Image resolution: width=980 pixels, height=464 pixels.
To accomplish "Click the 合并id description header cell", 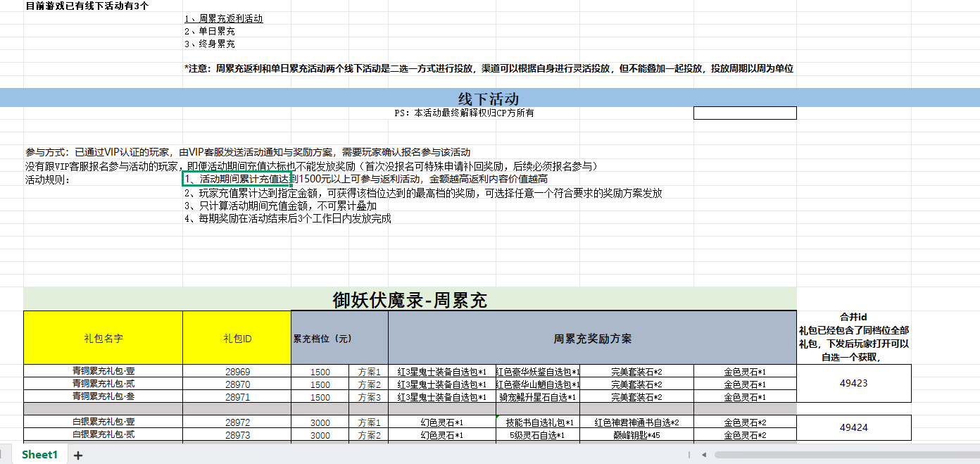I will (x=853, y=337).
